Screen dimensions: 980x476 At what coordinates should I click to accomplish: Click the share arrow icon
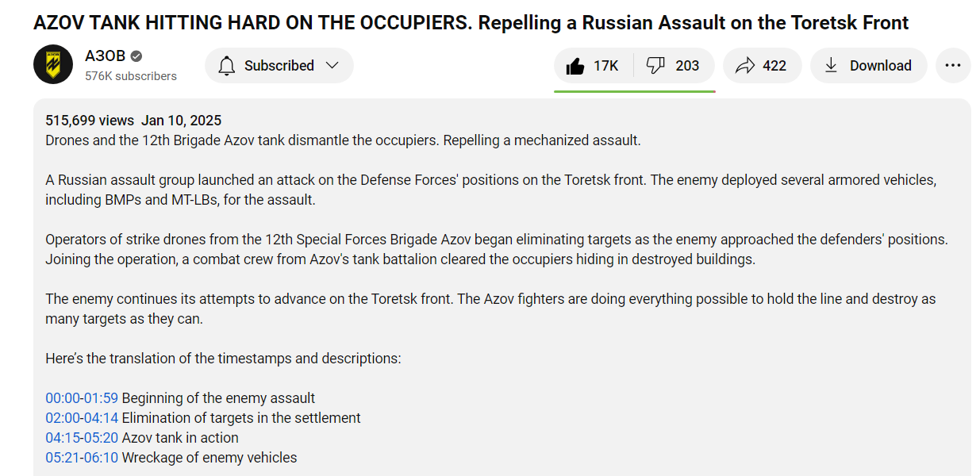pos(745,66)
